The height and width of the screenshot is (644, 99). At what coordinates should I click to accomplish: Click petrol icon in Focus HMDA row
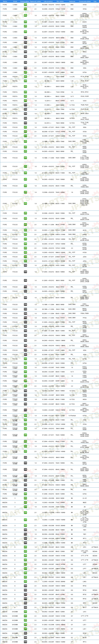tap(25, 234)
